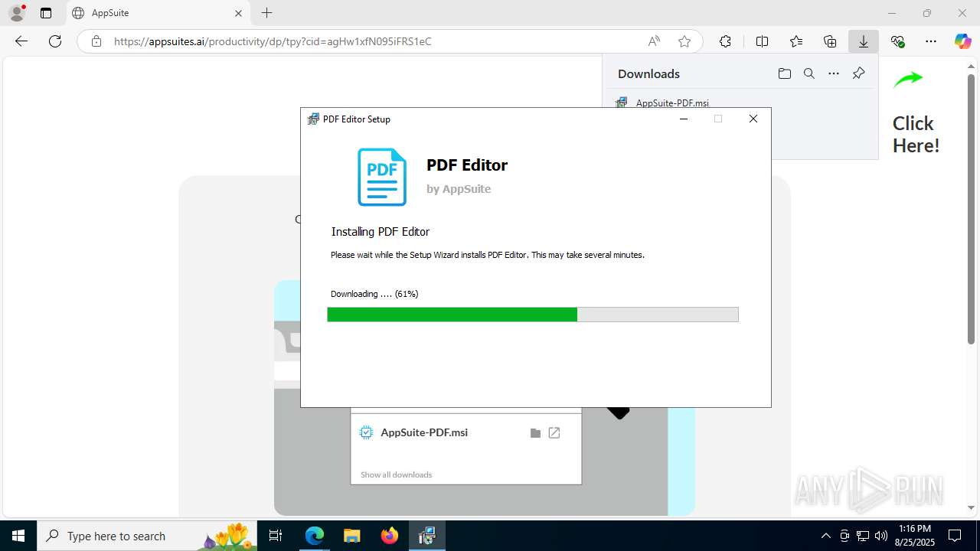Toggle the Downloads toolbar button
The image size is (980, 551).
tap(864, 41)
